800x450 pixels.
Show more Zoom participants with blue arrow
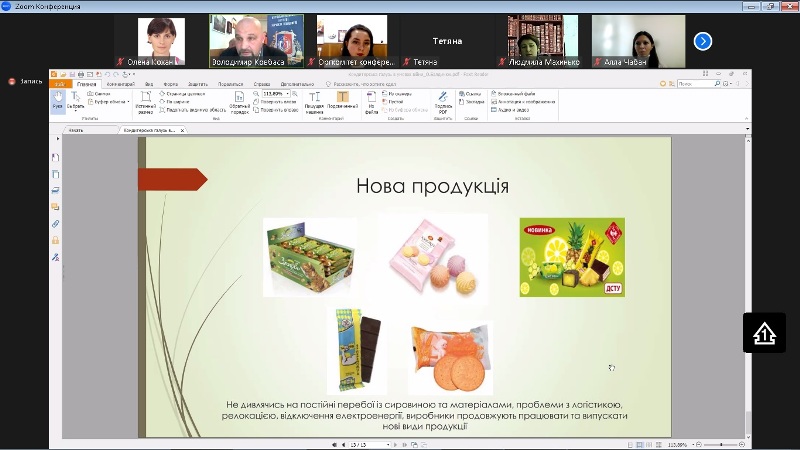click(703, 41)
